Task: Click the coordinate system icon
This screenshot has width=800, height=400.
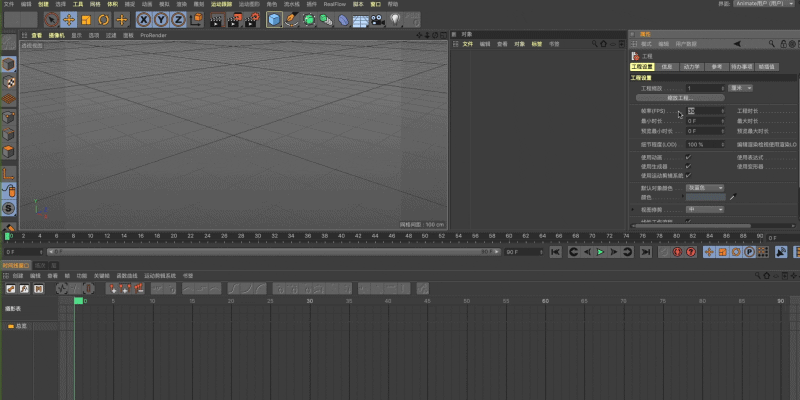Action: [196, 20]
